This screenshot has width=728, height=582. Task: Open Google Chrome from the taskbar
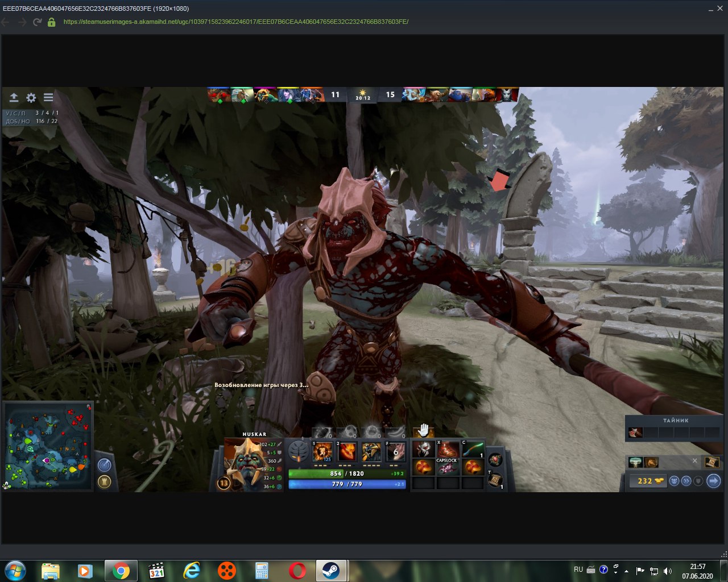[x=121, y=571]
